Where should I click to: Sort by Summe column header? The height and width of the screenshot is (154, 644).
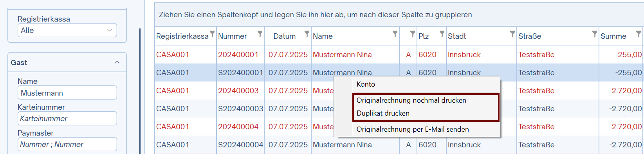point(613,36)
